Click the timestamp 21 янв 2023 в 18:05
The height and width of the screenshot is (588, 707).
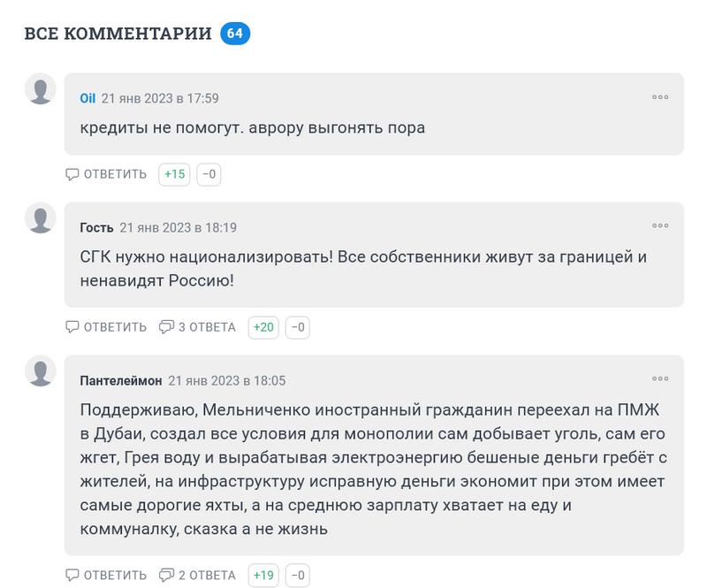click(x=227, y=380)
